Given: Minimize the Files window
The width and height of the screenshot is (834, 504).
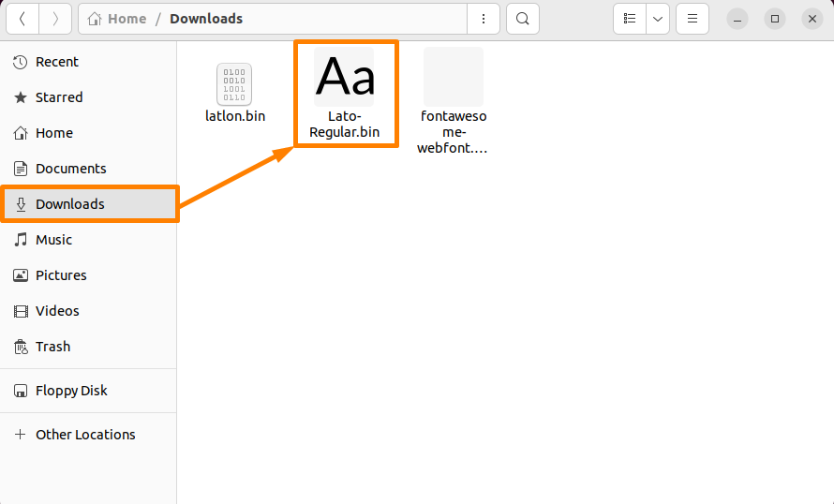Looking at the screenshot, I should tap(737, 19).
